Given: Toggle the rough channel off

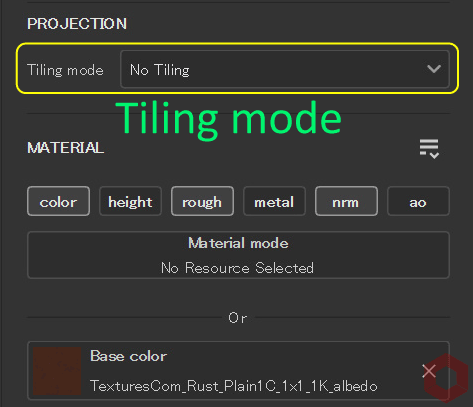Looking at the screenshot, I should (202, 201).
